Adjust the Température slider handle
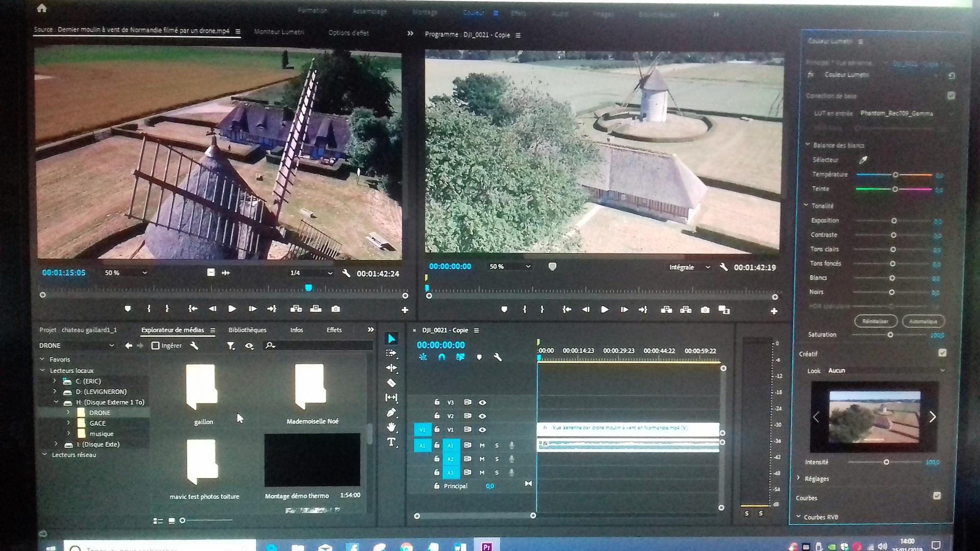 coord(895,175)
